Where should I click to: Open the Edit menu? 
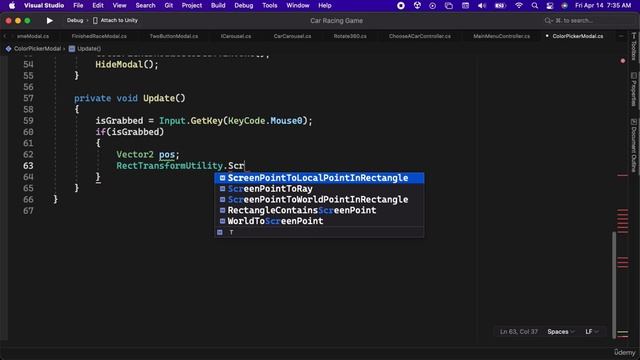(x=98, y=6)
